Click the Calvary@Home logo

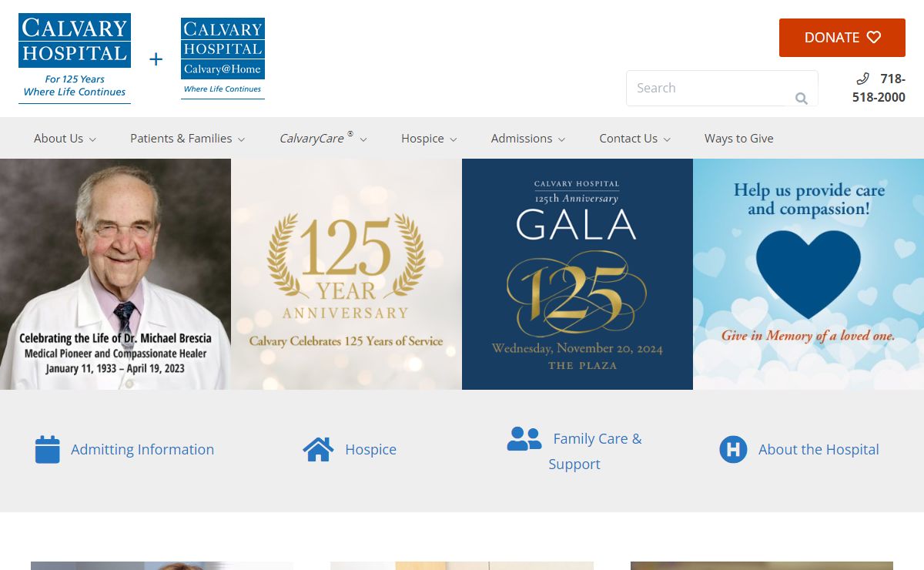pos(223,59)
